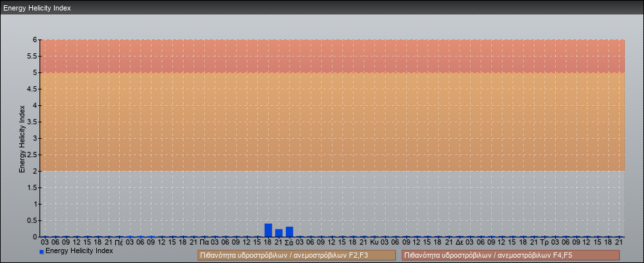Click the y-axis value 4
Screen dimensions: 644x263
click(36, 105)
